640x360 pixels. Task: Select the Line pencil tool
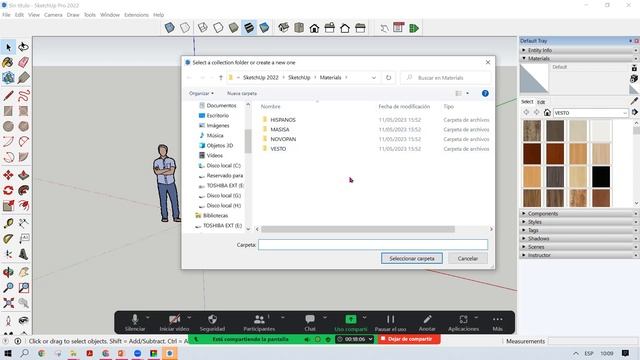pos(8,96)
